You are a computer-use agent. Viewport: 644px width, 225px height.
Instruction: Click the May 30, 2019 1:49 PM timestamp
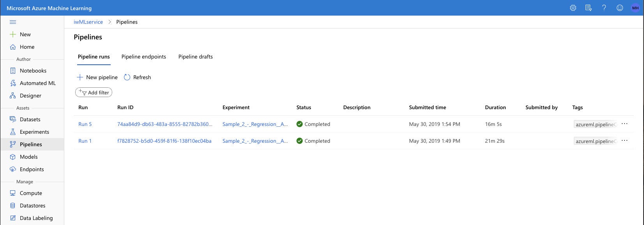pos(434,141)
